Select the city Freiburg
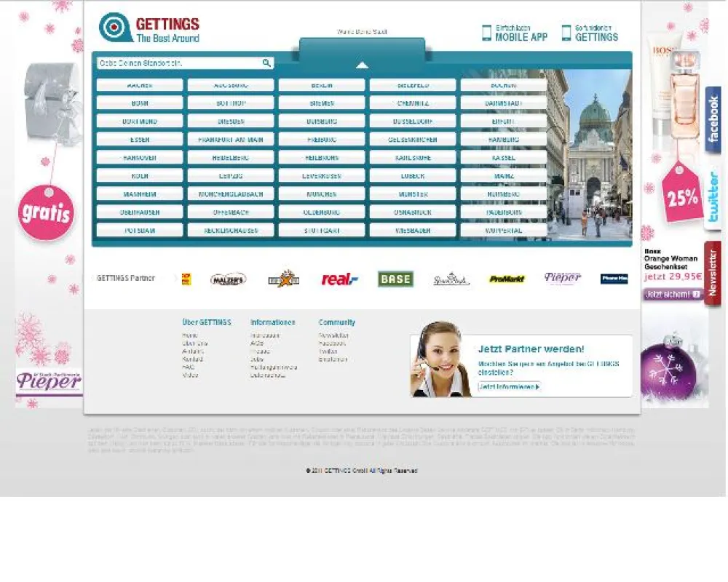This screenshot has width=728, height=582. click(322, 139)
